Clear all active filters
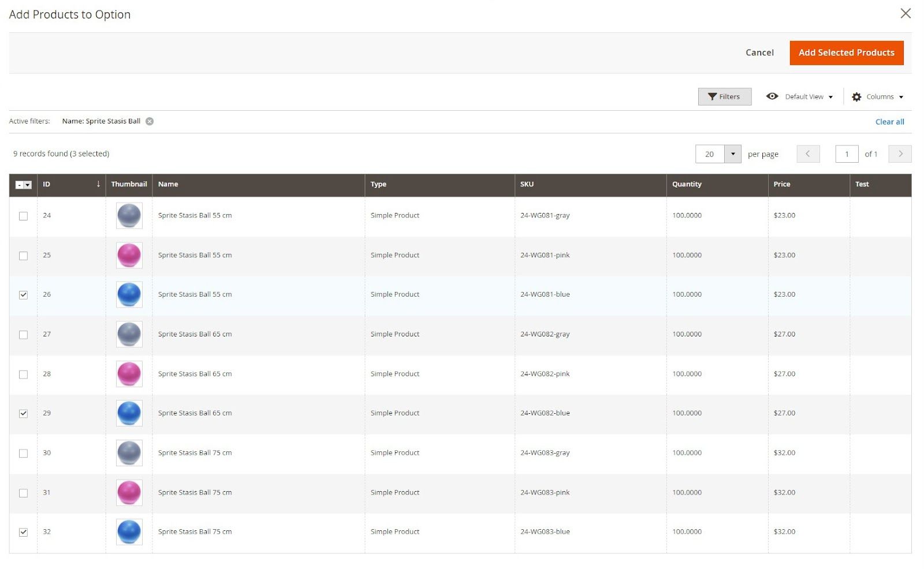Viewport: 924px width, 569px height. coord(889,122)
